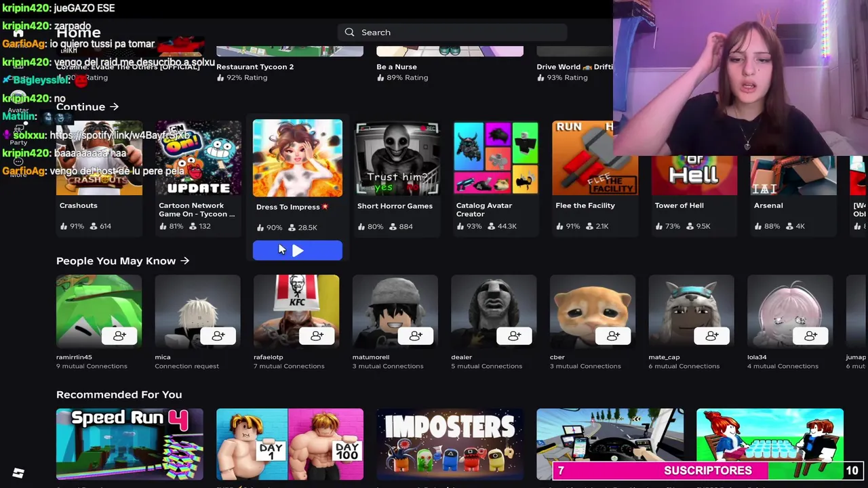The width and height of the screenshot is (868, 488).
Task: Add connection icon for ramirrlin45
Action: (x=119, y=335)
